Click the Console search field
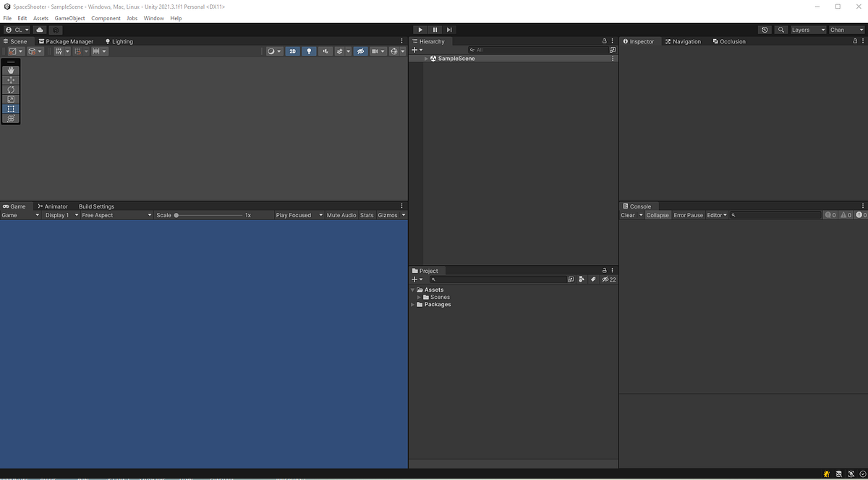 [774, 215]
